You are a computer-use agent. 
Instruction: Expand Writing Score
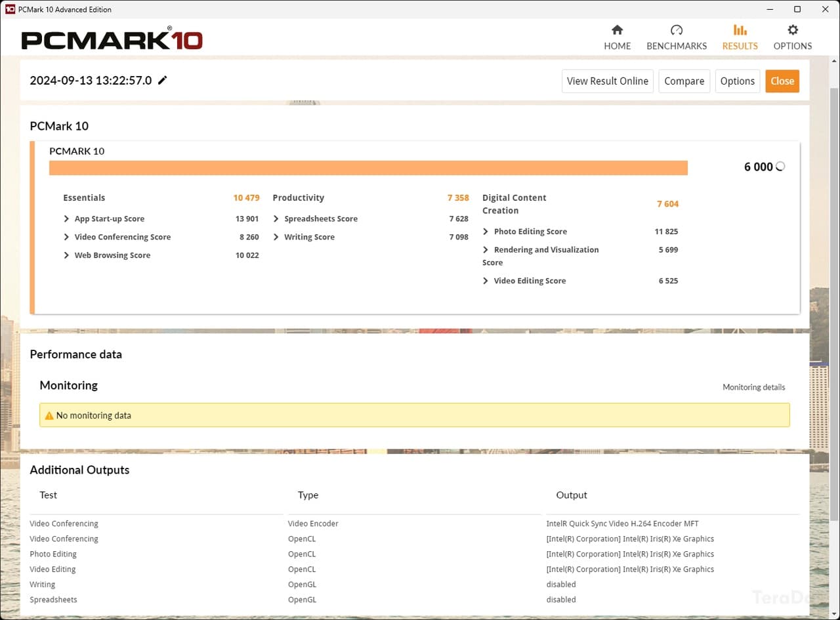coord(276,237)
